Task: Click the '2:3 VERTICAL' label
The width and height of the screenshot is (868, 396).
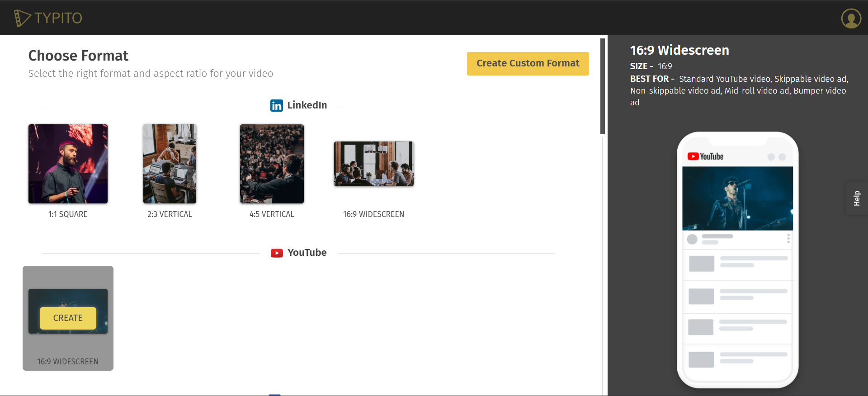Action: click(170, 214)
